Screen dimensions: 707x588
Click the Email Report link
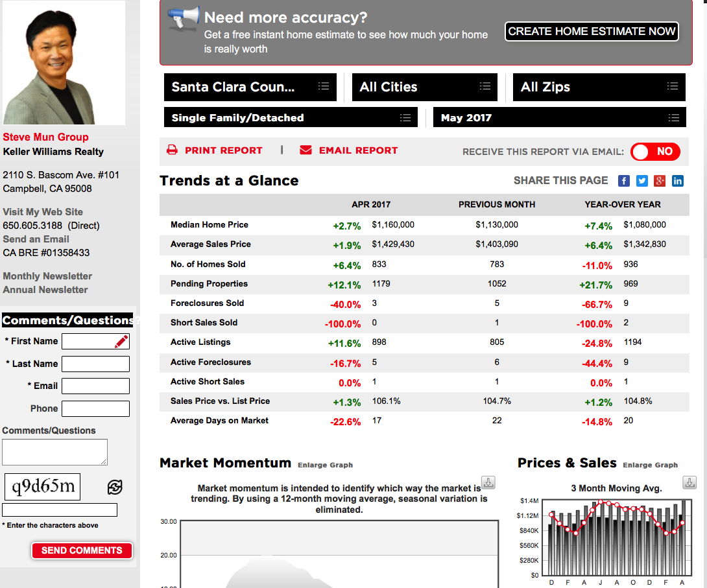coord(359,150)
